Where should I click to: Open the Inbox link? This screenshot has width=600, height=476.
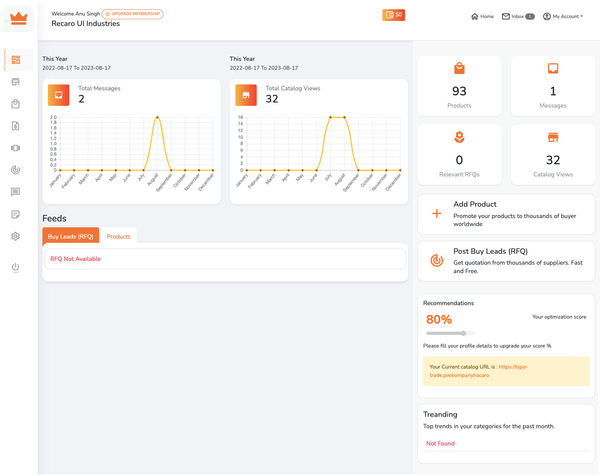pyautogui.click(x=518, y=16)
